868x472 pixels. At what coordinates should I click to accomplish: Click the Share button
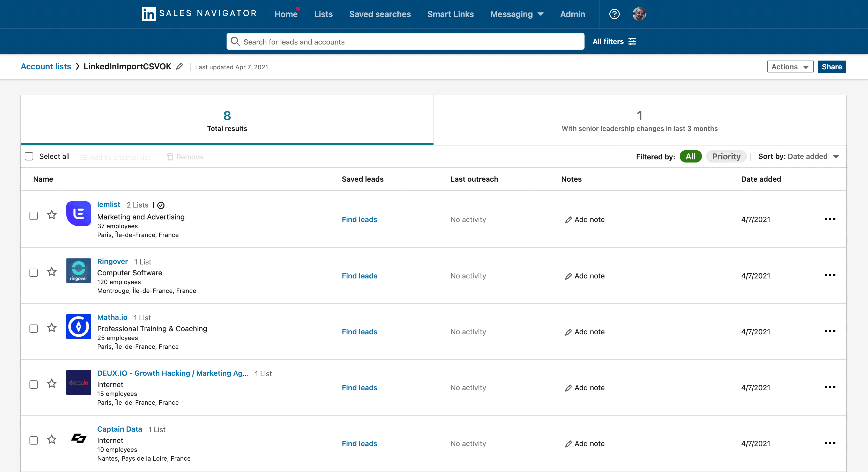pyautogui.click(x=832, y=67)
